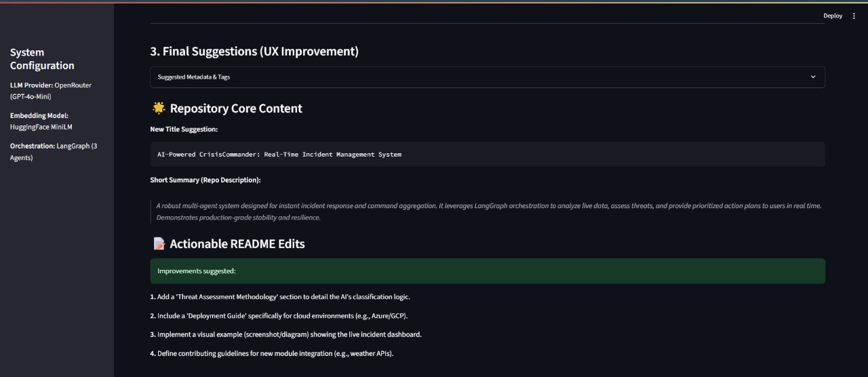Click the Deploy button
Screen dimensions: 868x377
point(833,16)
